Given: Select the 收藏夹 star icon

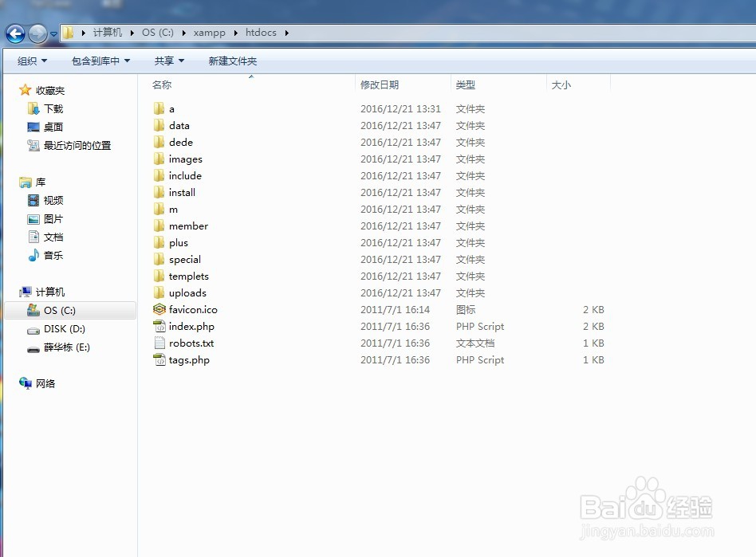Looking at the screenshot, I should tap(25, 90).
